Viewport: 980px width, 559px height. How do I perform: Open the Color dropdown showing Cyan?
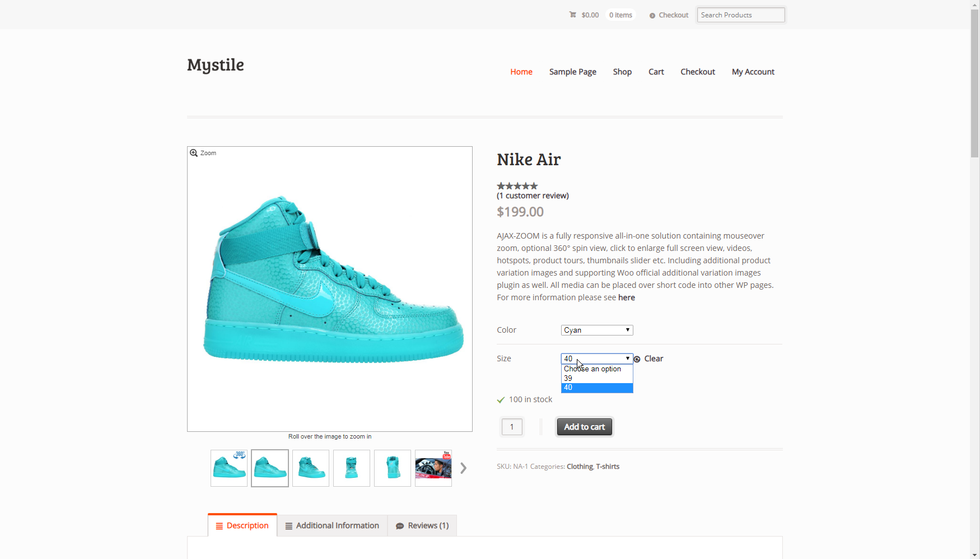pyautogui.click(x=597, y=330)
